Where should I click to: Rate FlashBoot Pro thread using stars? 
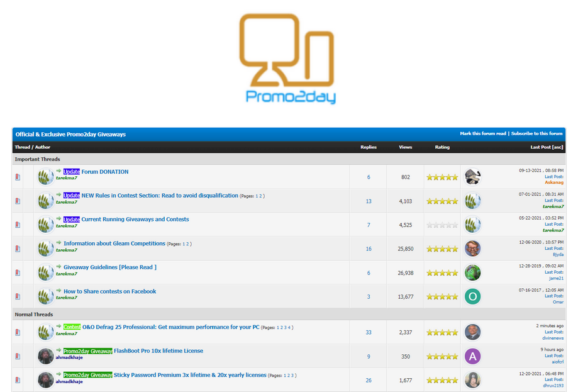click(x=442, y=357)
